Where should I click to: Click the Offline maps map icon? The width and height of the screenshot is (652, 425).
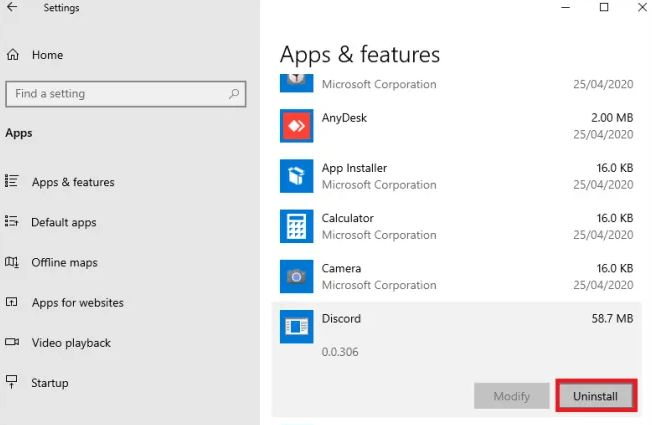point(12,262)
